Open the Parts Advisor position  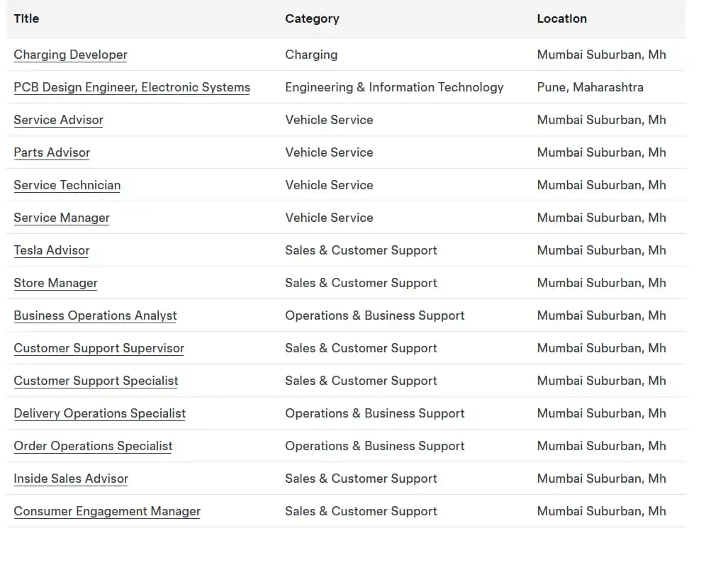pos(52,152)
